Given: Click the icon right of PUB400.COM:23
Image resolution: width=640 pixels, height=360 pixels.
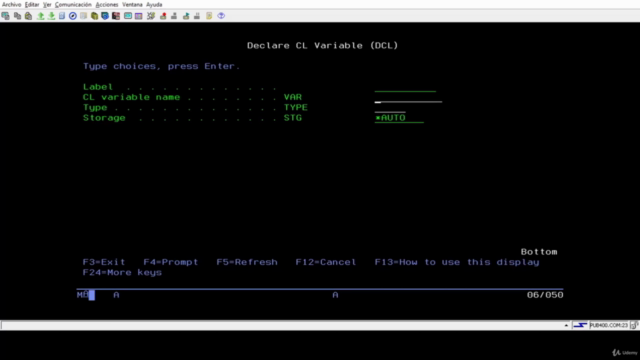Looking at the screenshot, I should (x=634, y=325).
